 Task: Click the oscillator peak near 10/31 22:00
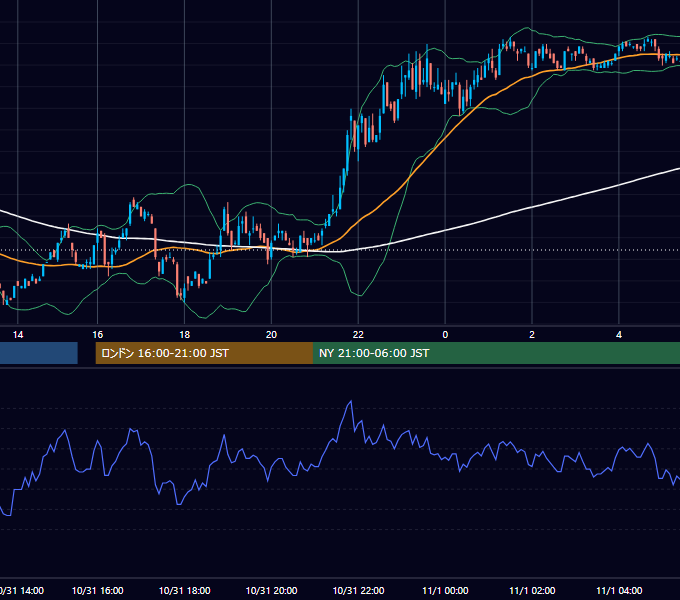(x=350, y=402)
